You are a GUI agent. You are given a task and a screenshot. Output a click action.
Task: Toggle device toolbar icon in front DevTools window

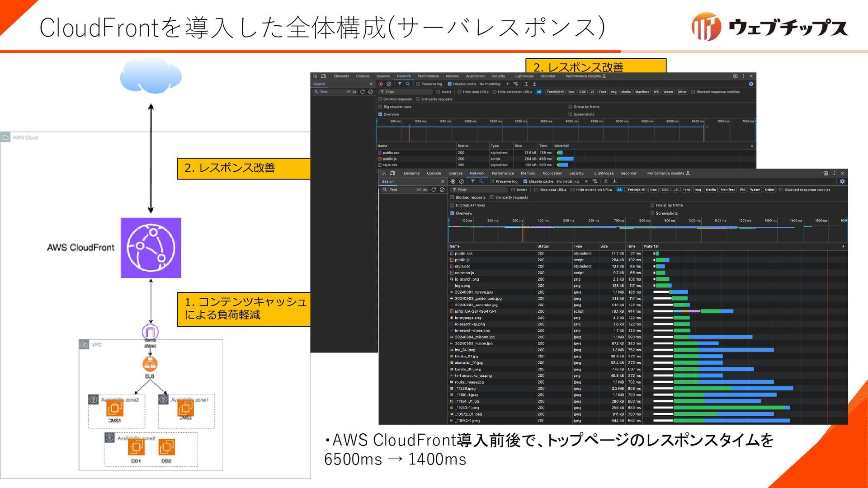coord(393,174)
